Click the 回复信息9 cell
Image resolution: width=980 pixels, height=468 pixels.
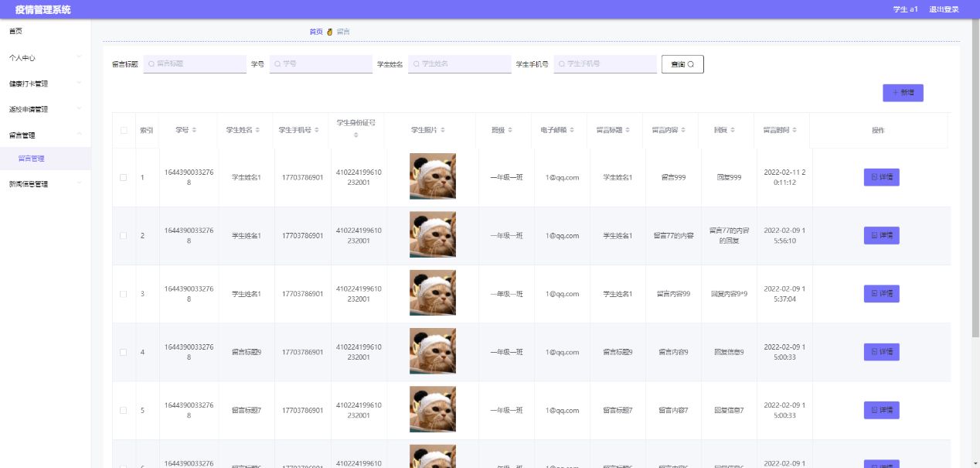(729, 352)
